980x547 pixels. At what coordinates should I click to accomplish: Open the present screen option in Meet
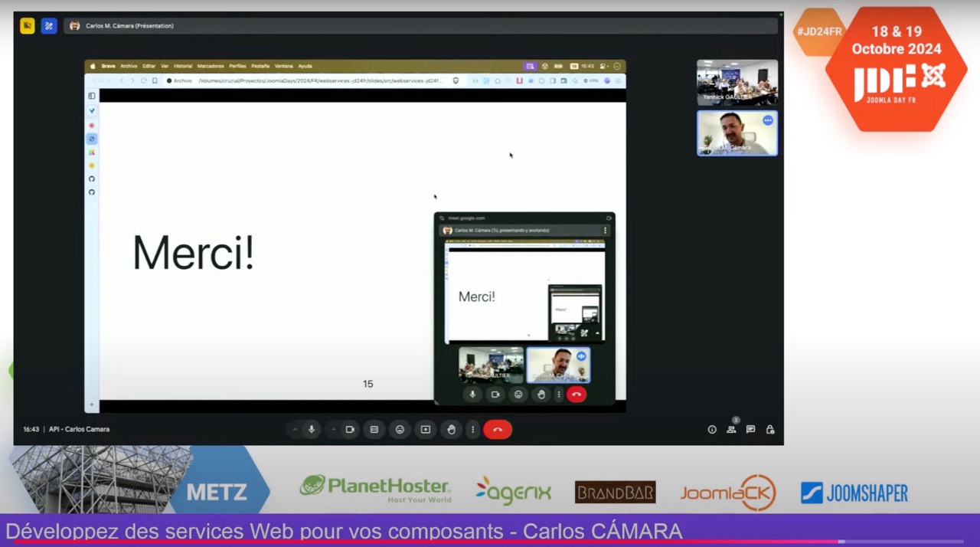pyautogui.click(x=425, y=429)
